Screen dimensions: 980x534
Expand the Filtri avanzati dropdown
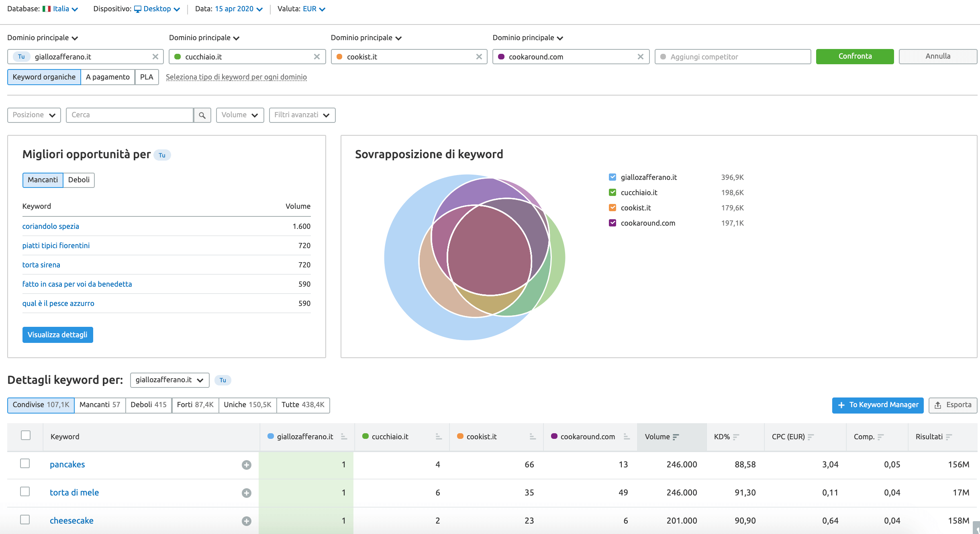(x=302, y=115)
